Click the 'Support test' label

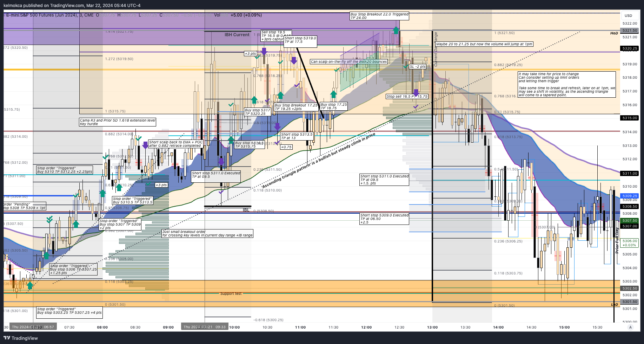[231, 294]
